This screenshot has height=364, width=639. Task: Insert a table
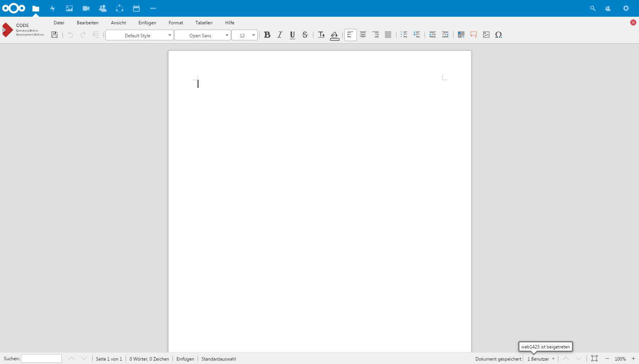[x=461, y=35]
